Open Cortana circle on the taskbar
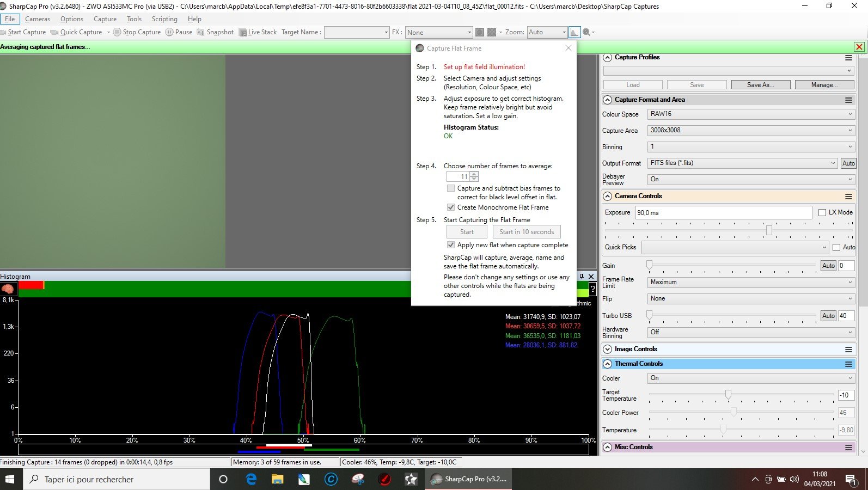The width and height of the screenshot is (868, 490). coord(223,479)
